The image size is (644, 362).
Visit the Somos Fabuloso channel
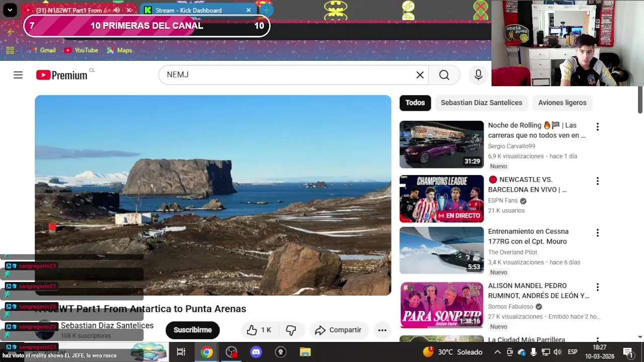click(511, 307)
